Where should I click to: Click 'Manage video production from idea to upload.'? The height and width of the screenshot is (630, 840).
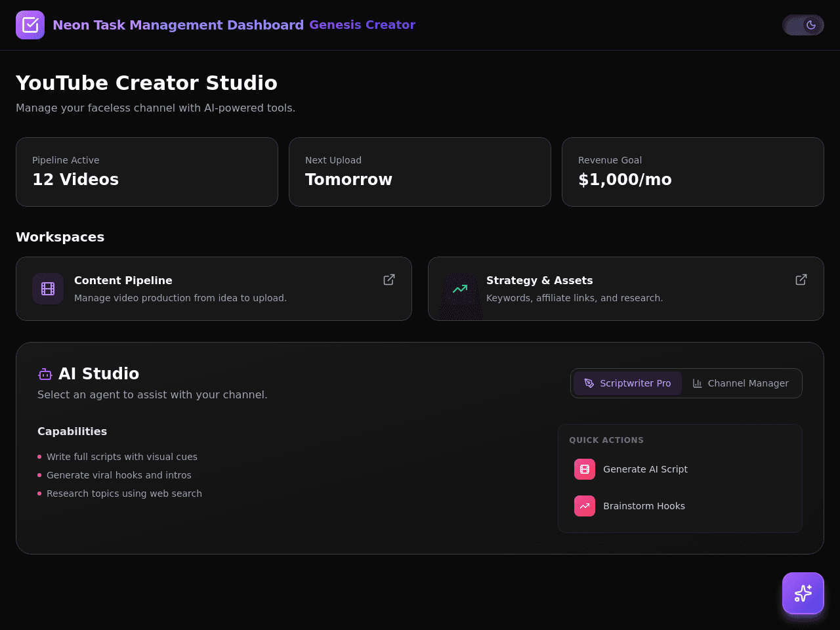click(180, 298)
